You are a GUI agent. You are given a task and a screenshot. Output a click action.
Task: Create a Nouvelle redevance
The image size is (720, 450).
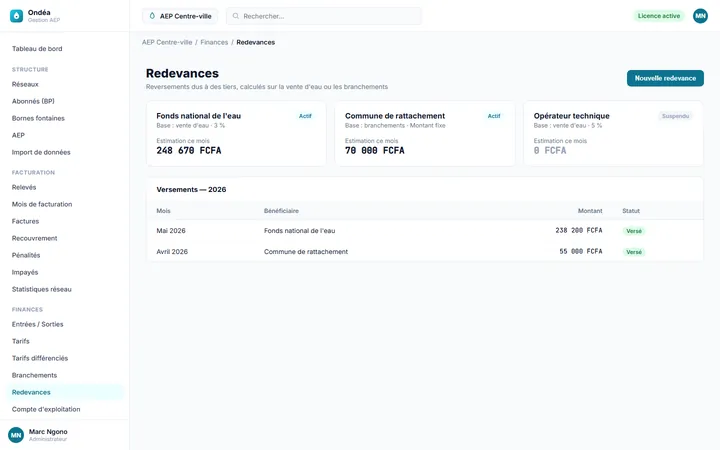click(665, 78)
